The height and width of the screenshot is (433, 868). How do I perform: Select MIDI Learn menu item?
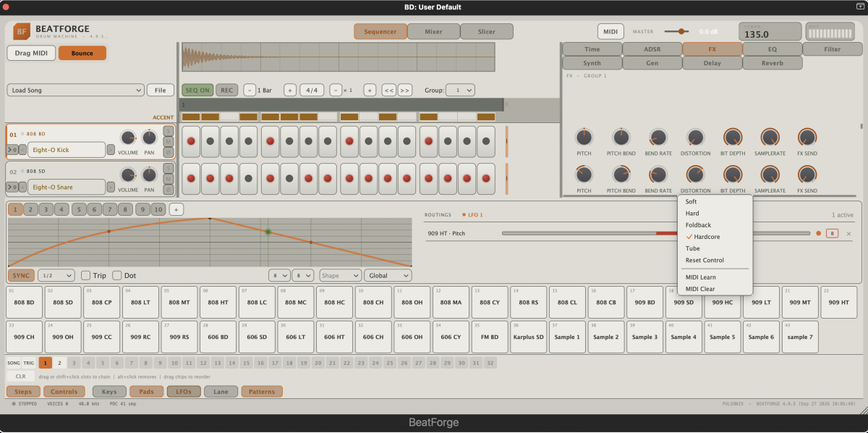pos(715,277)
